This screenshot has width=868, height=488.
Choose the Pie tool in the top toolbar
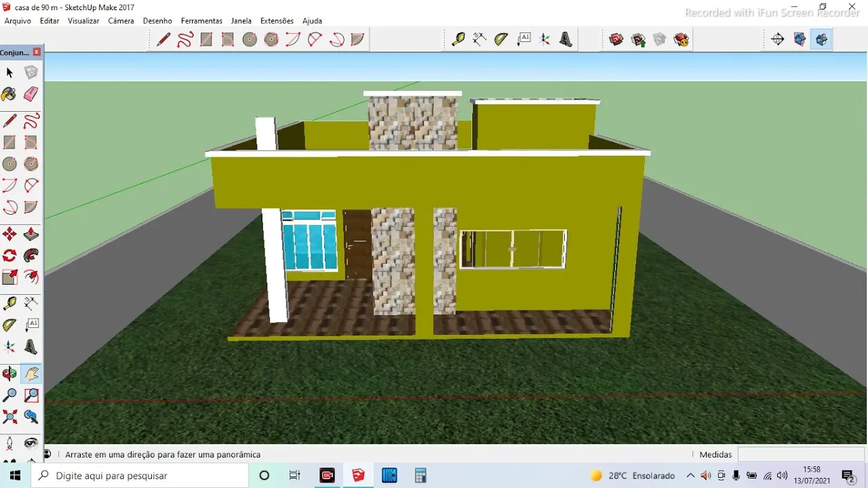click(x=357, y=40)
